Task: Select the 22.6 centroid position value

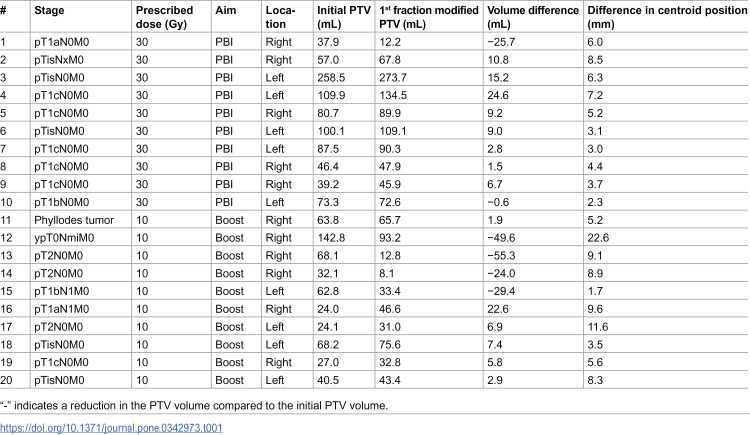Action: tap(598, 238)
